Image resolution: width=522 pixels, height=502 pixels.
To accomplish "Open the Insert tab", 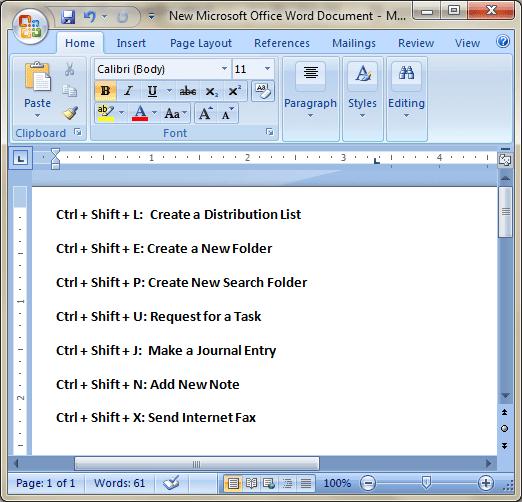I will pos(131,43).
